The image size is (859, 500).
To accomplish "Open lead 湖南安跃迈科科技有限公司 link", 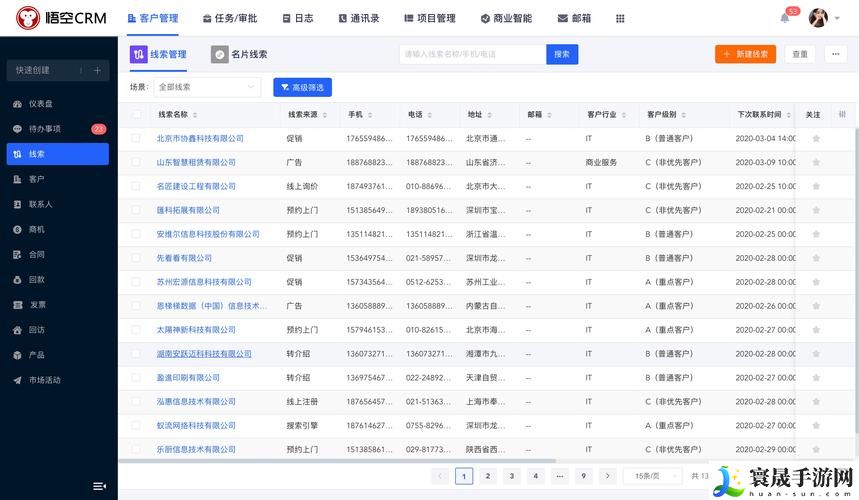I will [x=204, y=354].
